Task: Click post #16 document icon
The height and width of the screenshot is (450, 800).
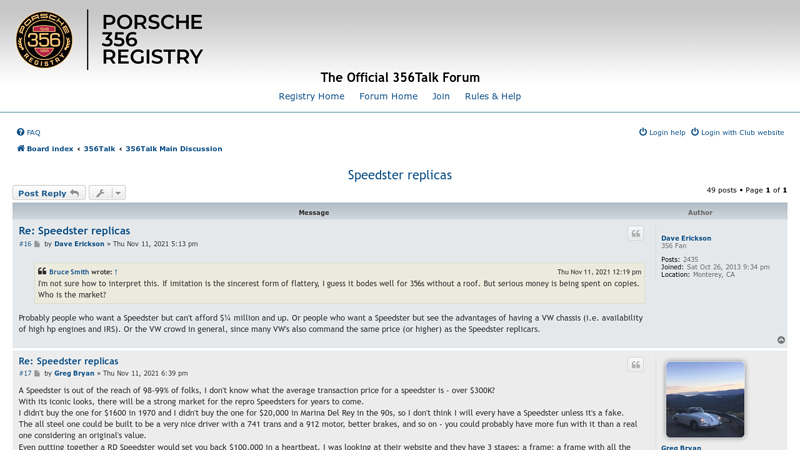Action: click(37, 244)
